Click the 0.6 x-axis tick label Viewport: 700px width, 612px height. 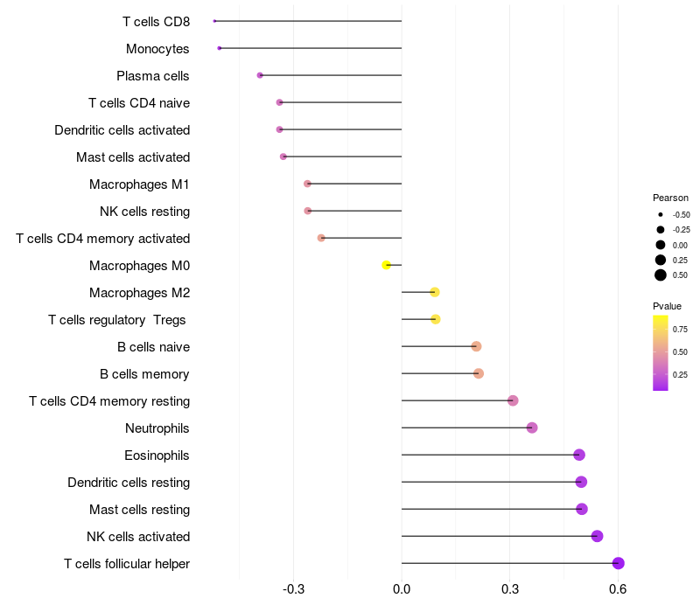[x=618, y=589]
